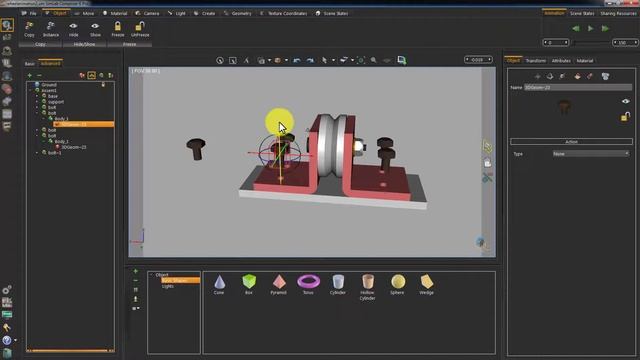Play the animation
The height and width of the screenshot is (360, 640).
click(590, 29)
